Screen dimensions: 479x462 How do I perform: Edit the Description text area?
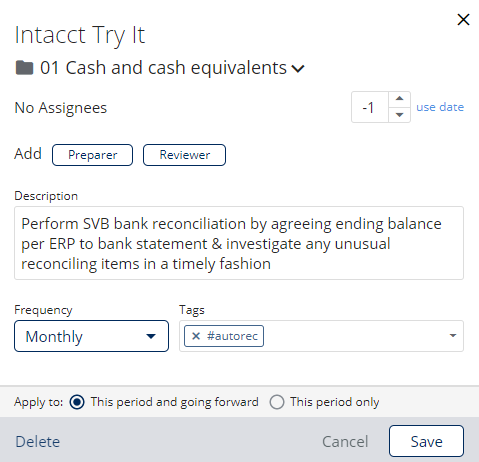tap(239, 243)
